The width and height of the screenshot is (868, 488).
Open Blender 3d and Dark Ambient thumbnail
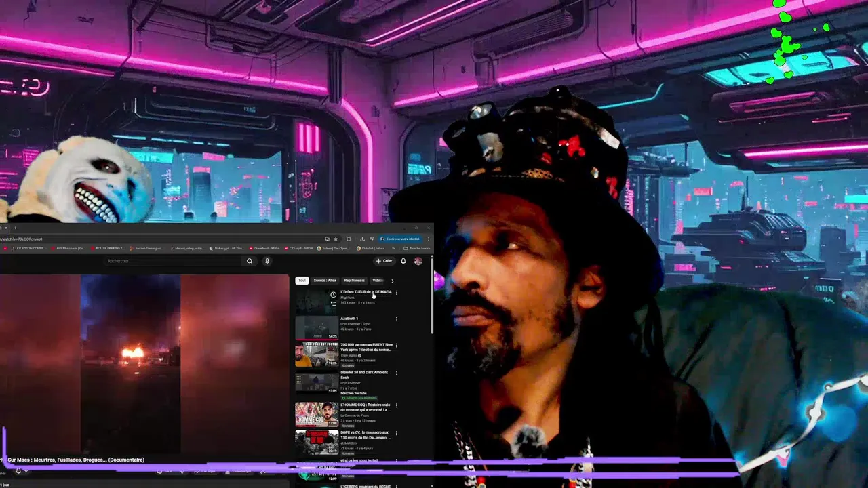(316, 382)
